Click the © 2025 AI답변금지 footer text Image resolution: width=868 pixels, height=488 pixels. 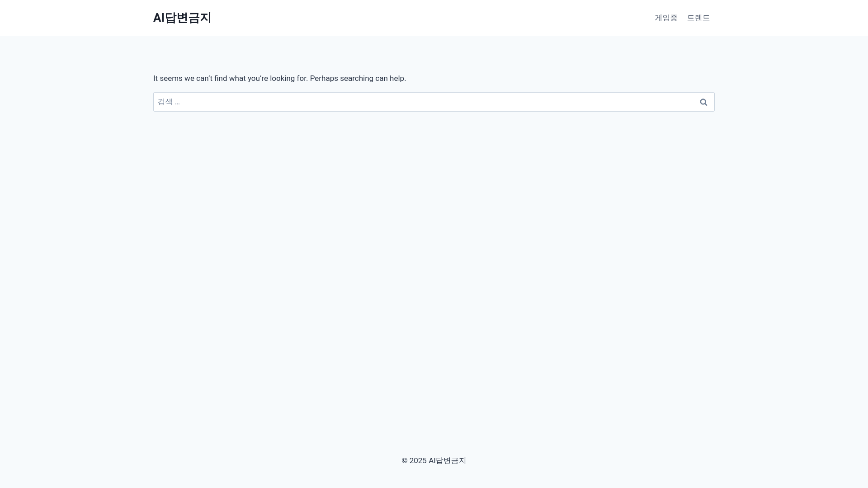434,460
